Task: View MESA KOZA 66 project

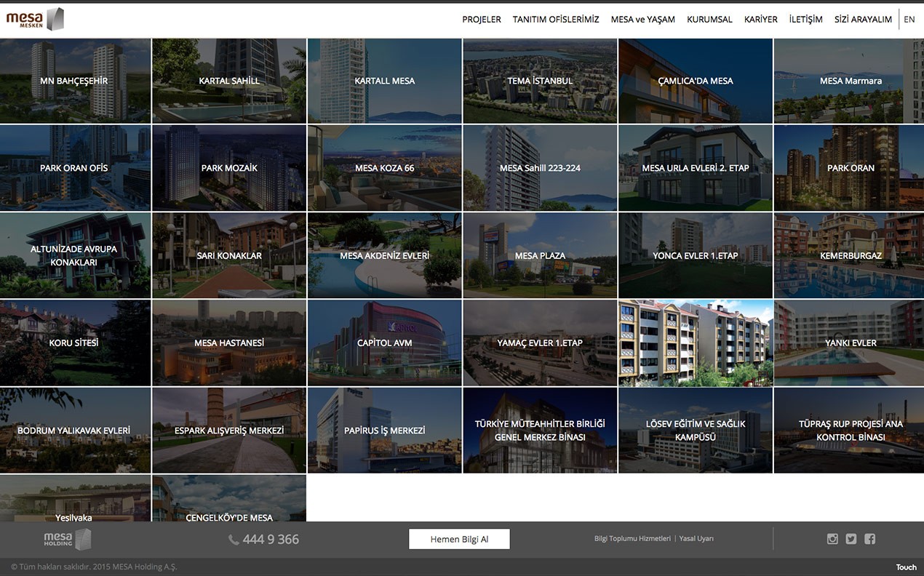Action: [384, 168]
